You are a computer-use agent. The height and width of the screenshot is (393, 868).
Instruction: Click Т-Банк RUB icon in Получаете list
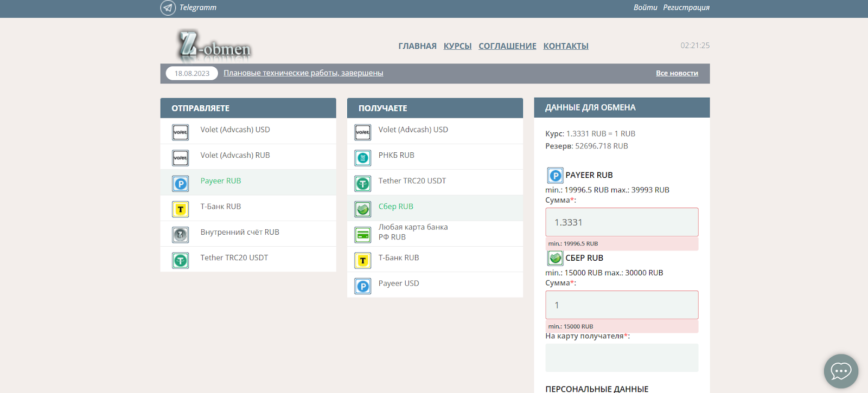pyautogui.click(x=363, y=261)
